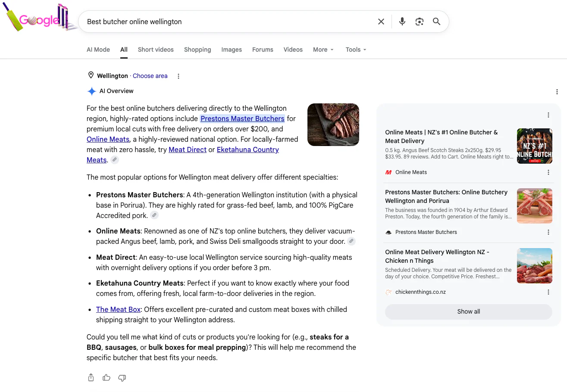Click bold Online Meats bullet heading

click(x=118, y=231)
